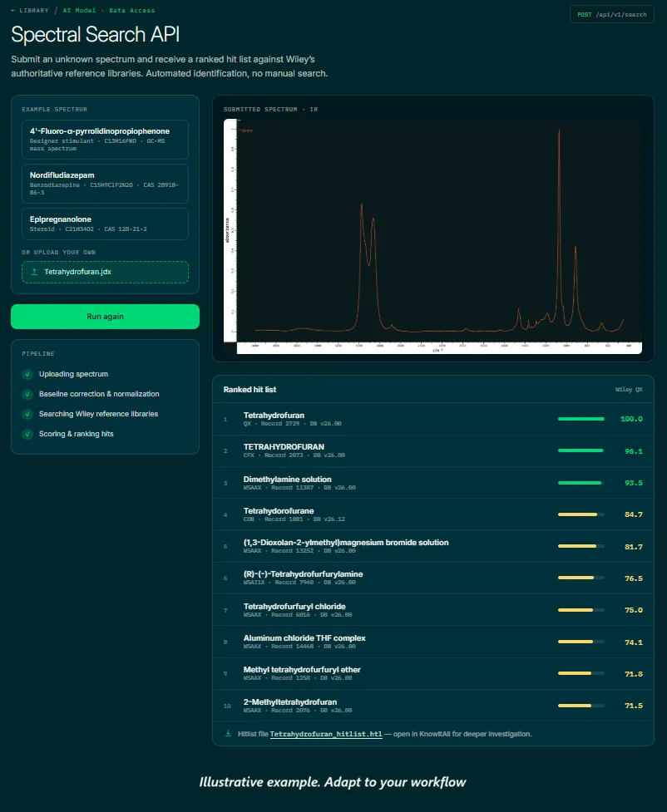Select hit 8 Aluminum chloride THF complex
The image size is (667, 812).
click(x=433, y=642)
